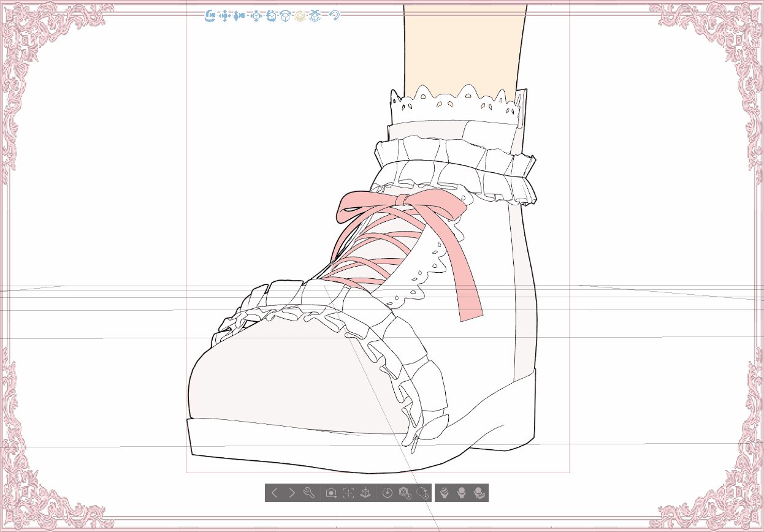Image resolution: width=764 pixels, height=532 pixels.
Task: Click the focus on editing target icon
Action: click(x=348, y=493)
